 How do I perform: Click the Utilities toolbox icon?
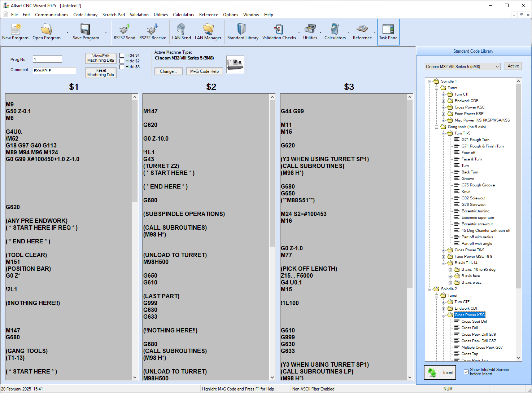tap(310, 29)
